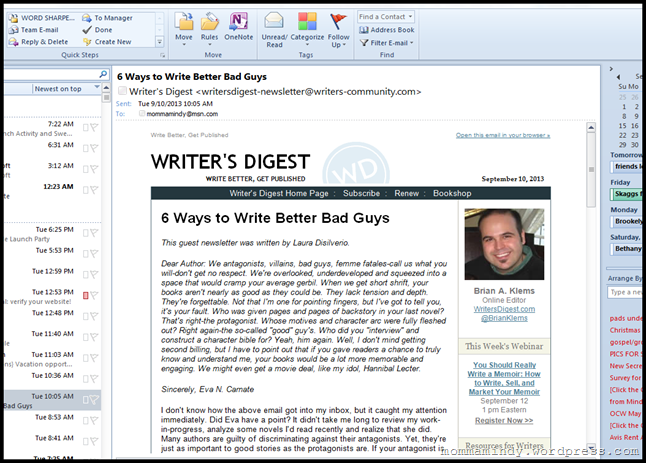Click message list scroll up arrow

coord(106,87)
